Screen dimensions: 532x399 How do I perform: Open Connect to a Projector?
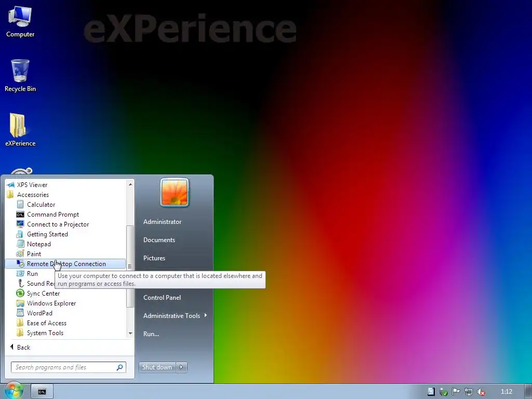[x=58, y=224]
